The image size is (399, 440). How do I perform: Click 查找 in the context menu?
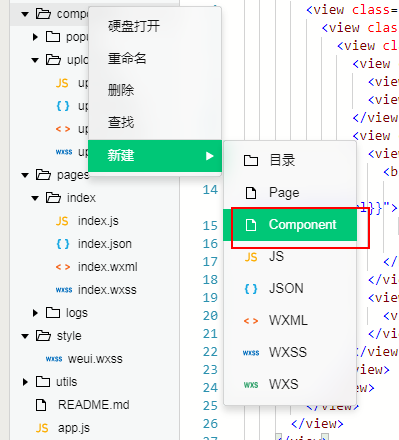(x=155, y=122)
